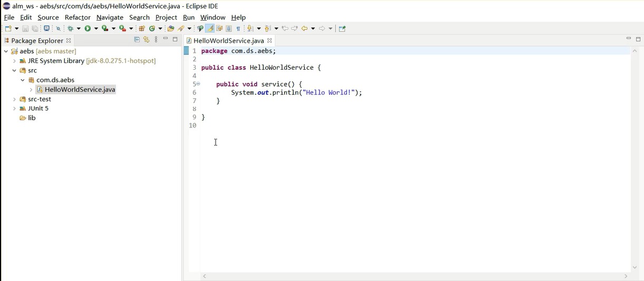This screenshot has width=644, height=281.
Task: Toggle Block Selection Mode
Action: pyautogui.click(x=229, y=29)
